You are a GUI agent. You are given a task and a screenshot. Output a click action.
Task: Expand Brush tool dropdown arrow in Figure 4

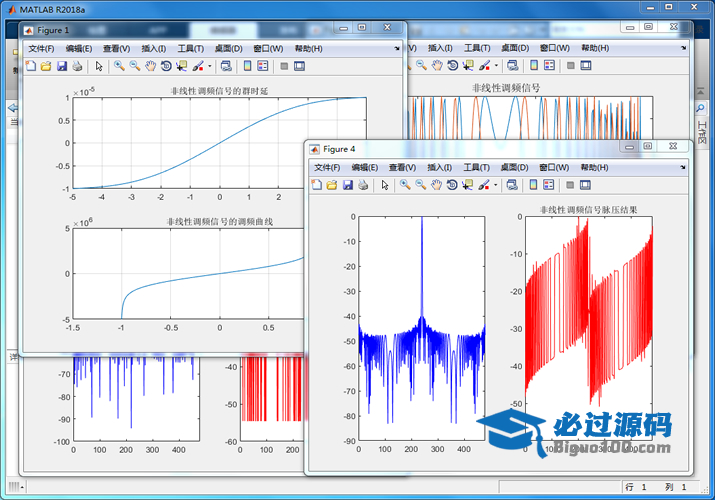(496, 185)
